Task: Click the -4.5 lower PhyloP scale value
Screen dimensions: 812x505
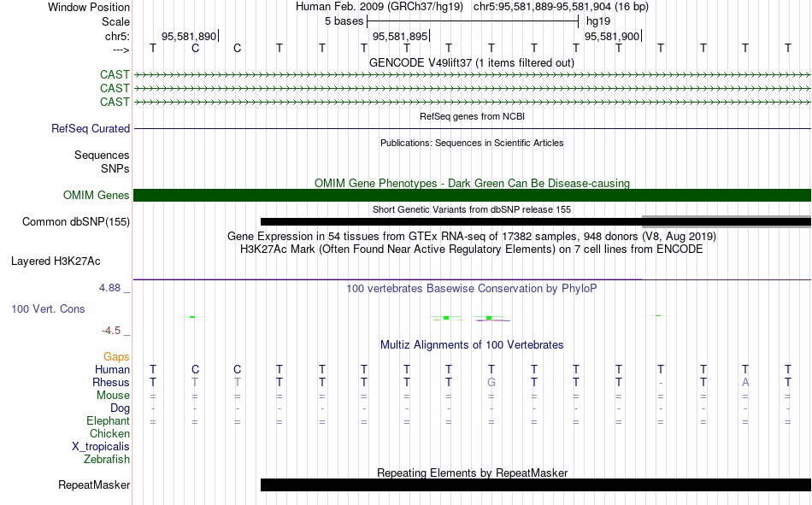Action: coord(111,331)
